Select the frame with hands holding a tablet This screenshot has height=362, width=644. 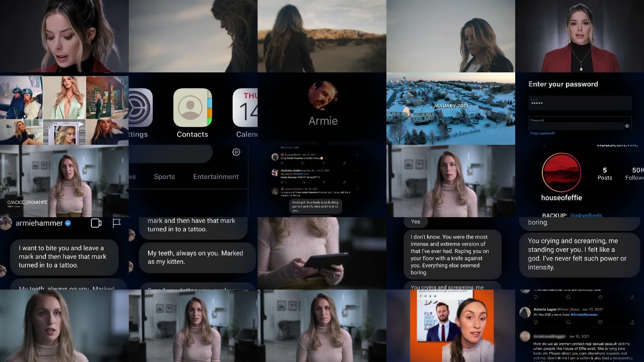point(322,253)
